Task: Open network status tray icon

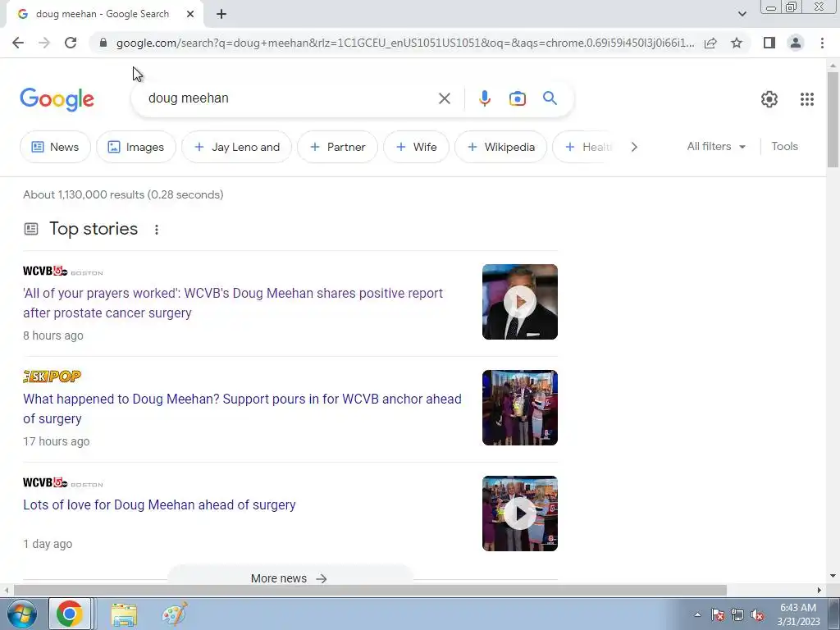Action: point(737,614)
